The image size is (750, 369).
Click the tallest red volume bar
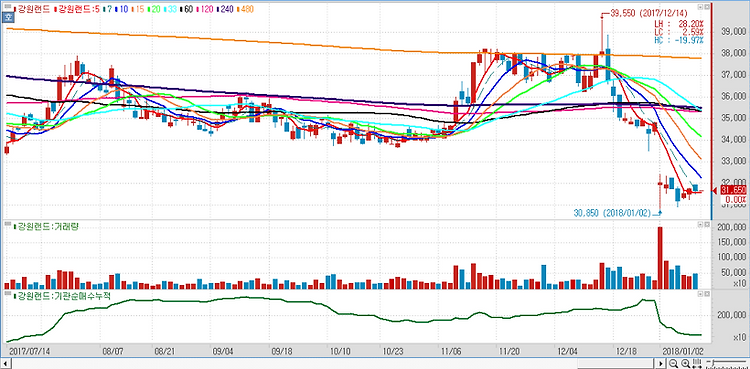click(x=661, y=258)
